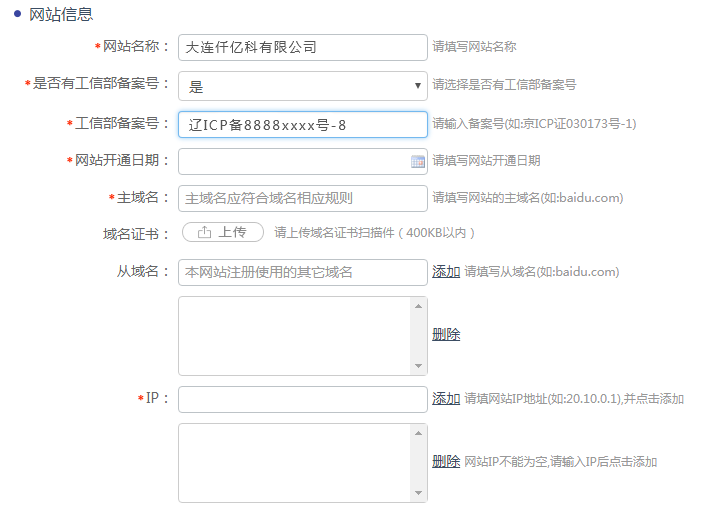Viewport: 709px width, 512px height.
Task: Click the 上传 domain certificate button
Action: tap(222, 233)
